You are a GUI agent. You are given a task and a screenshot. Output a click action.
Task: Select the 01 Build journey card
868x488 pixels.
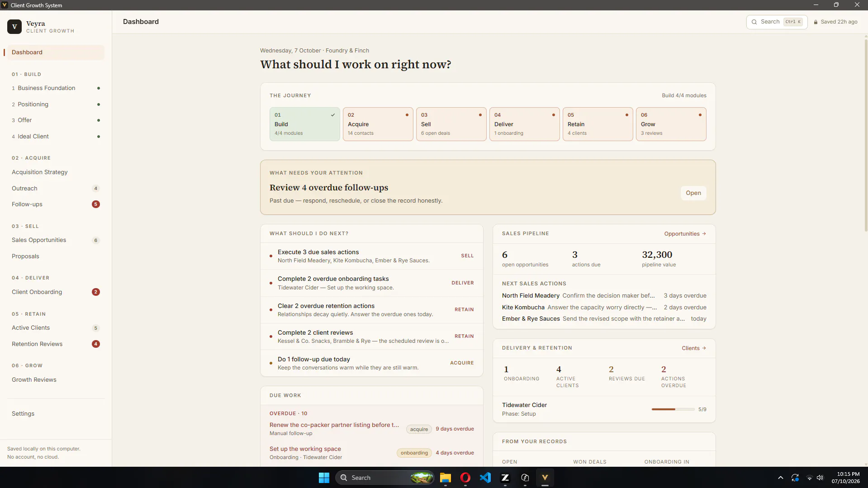(305, 124)
